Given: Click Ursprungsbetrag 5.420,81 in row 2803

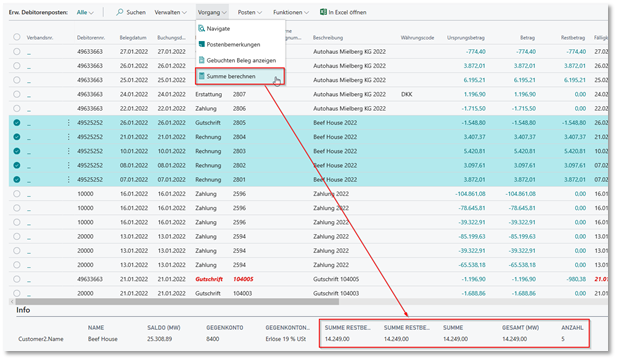Looking at the screenshot, I should click(x=474, y=151).
